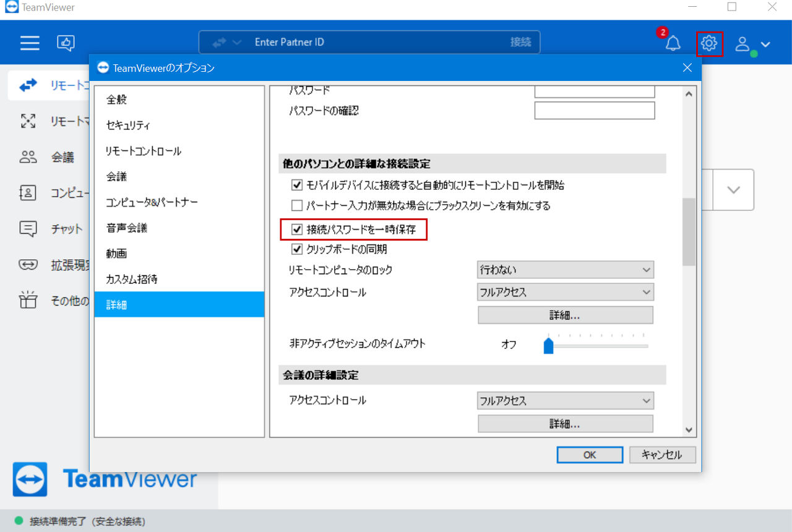Open computers and contacts sidebar icon
Viewport: 792px width, 532px height.
pos(28,193)
